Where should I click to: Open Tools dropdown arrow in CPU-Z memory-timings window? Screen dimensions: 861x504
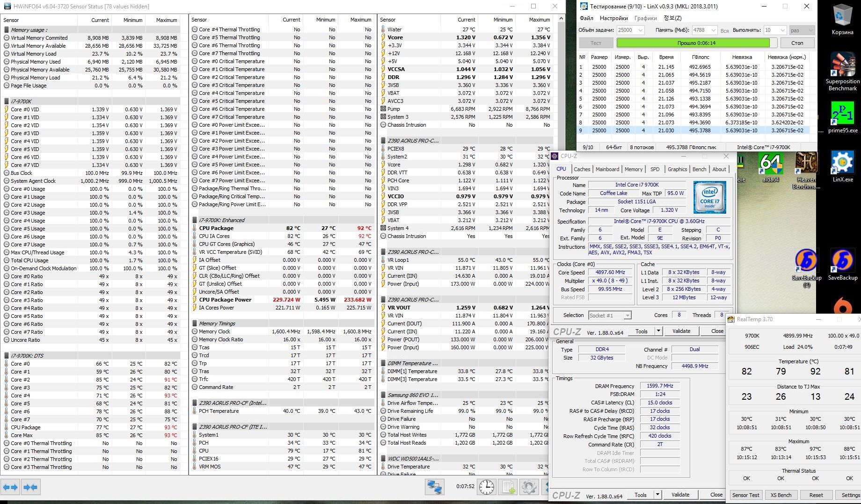click(x=657, y=495)
